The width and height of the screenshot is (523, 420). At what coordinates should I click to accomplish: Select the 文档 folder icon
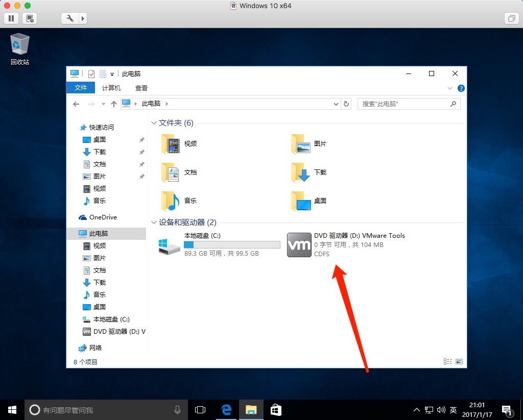(x=171, y=172)
